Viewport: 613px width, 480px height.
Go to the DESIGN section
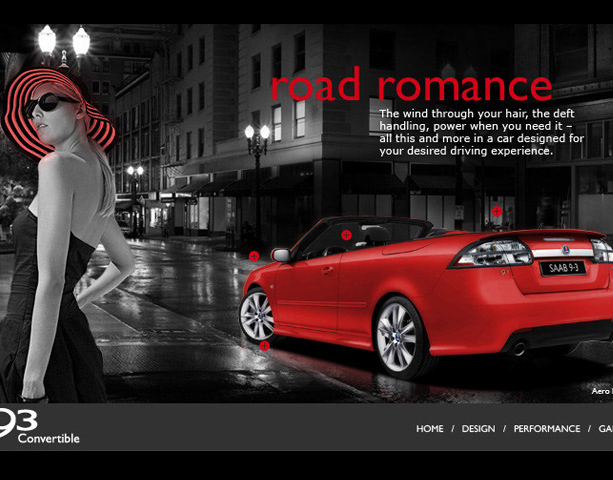479,429
